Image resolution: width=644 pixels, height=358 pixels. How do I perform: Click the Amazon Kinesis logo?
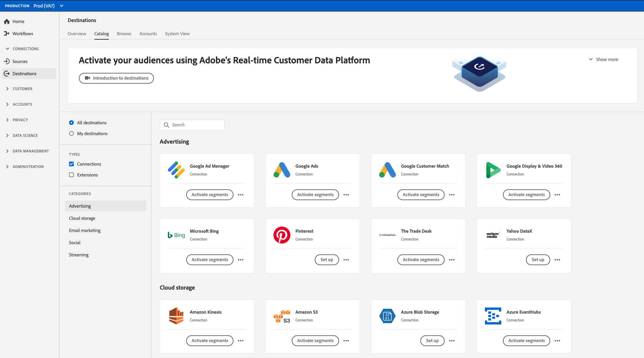click(176, 316)
